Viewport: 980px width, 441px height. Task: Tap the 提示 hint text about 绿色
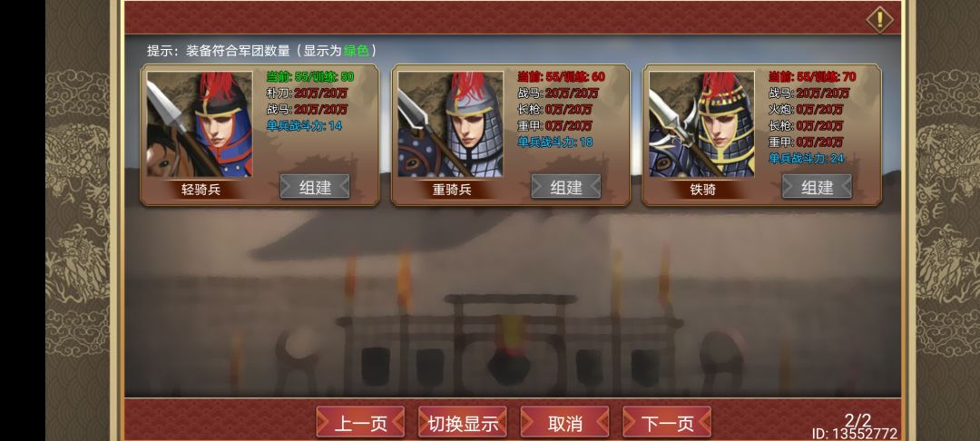[262, 51]
